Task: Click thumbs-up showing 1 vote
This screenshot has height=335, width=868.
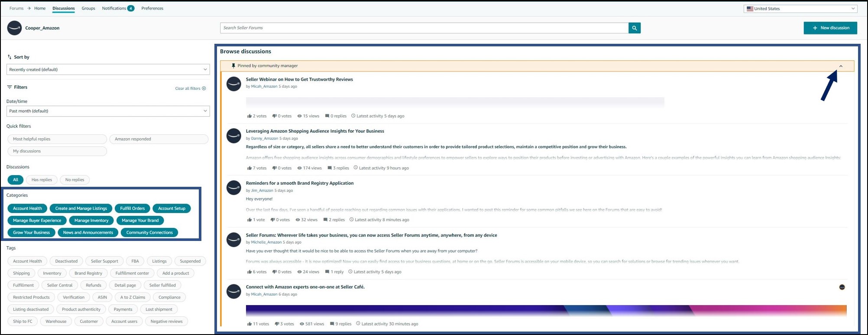Action: coord(249,220)
